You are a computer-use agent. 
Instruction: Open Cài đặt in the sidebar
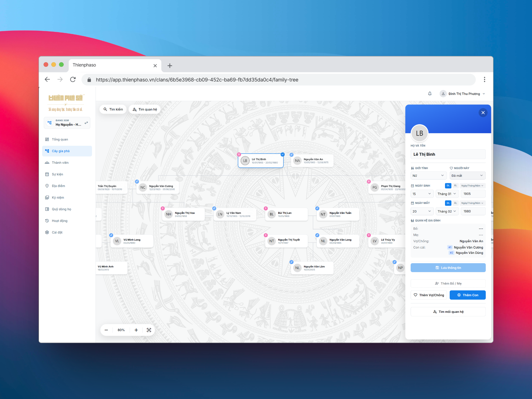pos(67,232)
